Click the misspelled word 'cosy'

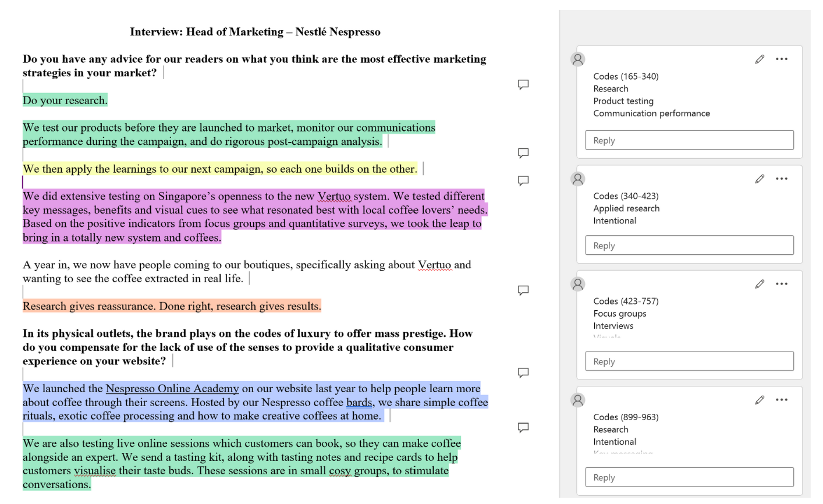[x=340, y=471]
